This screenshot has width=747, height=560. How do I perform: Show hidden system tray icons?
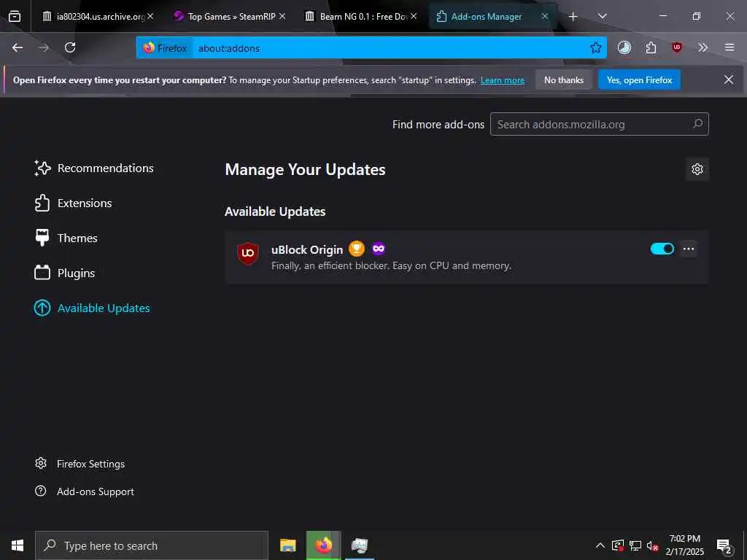pos(600,545)
